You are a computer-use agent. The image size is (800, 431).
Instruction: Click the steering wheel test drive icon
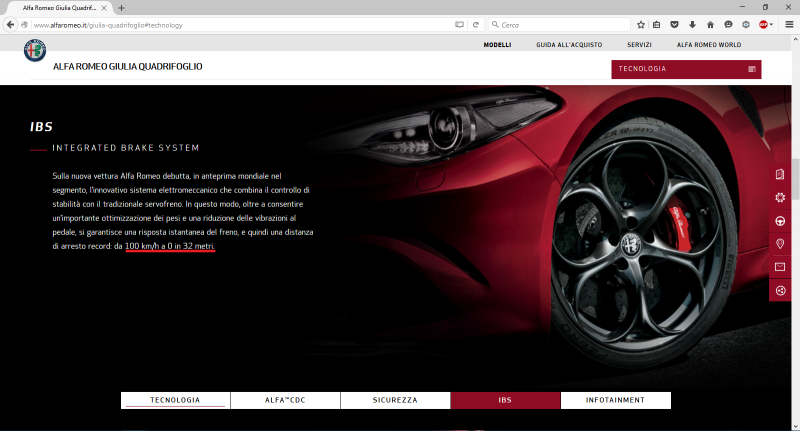780,221
